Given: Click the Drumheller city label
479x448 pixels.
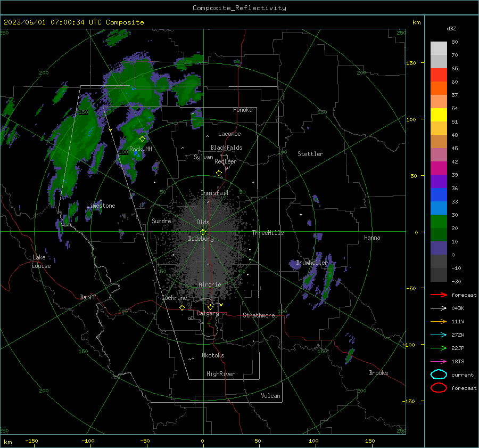Looking at the screenshot, I should [x=312, y=263].
